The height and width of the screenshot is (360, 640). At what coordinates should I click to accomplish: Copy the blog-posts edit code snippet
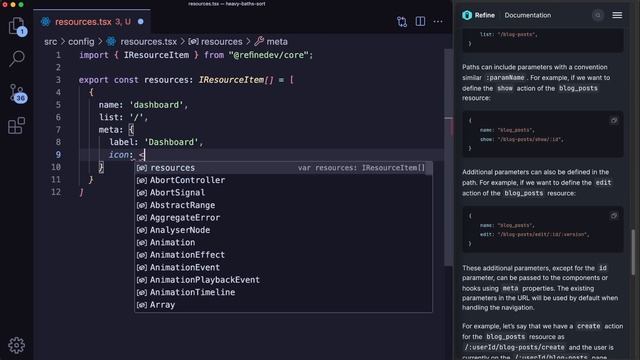614,216
